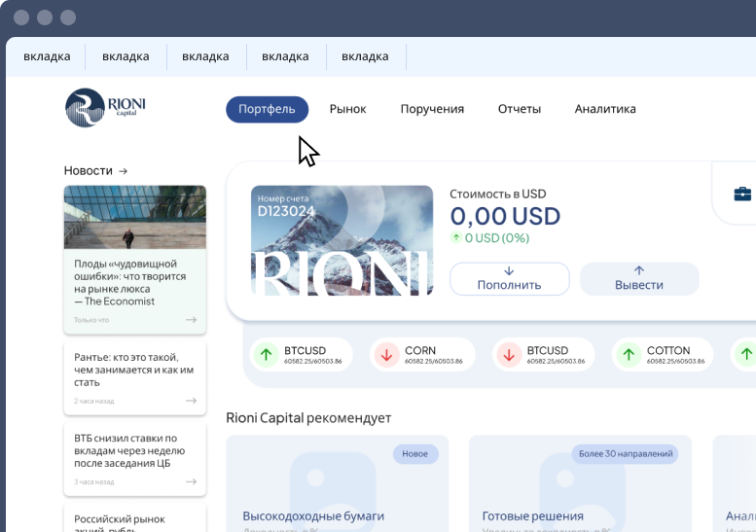Click the 0 USD (0%) change text
756x532 pixels.
[497, 237]
